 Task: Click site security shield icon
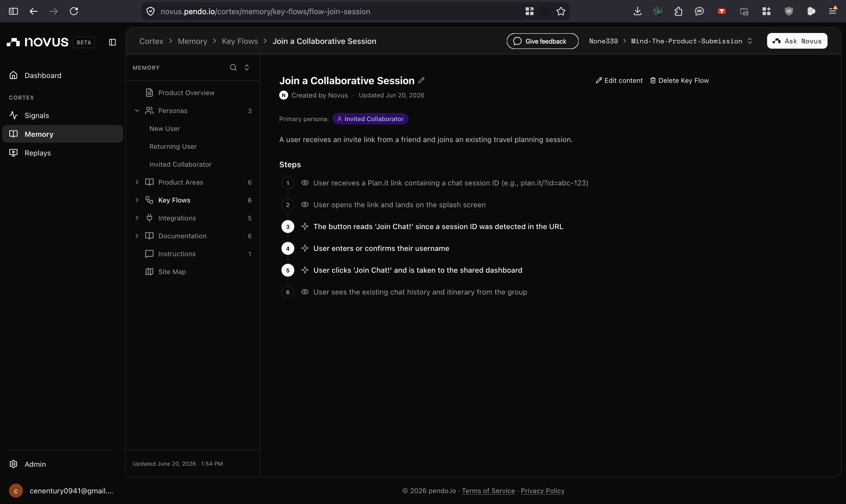(x=151, y=11)
